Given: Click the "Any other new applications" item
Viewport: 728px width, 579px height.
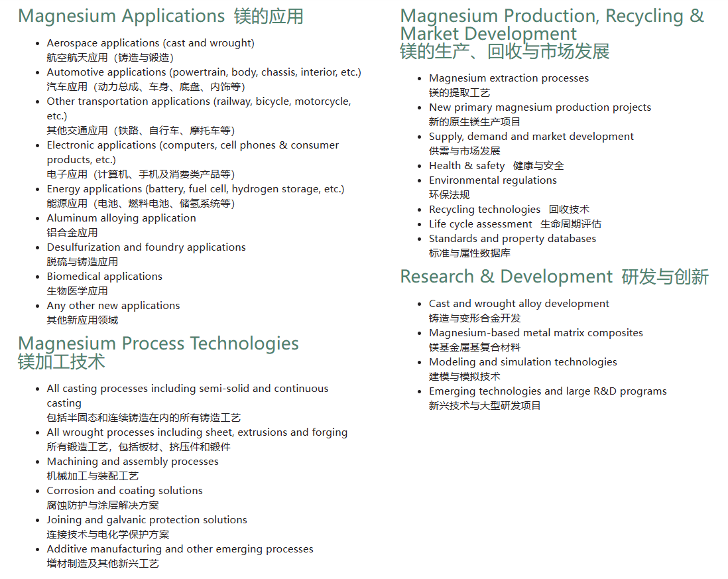Looking at the screenshot, I should point(113,306).
